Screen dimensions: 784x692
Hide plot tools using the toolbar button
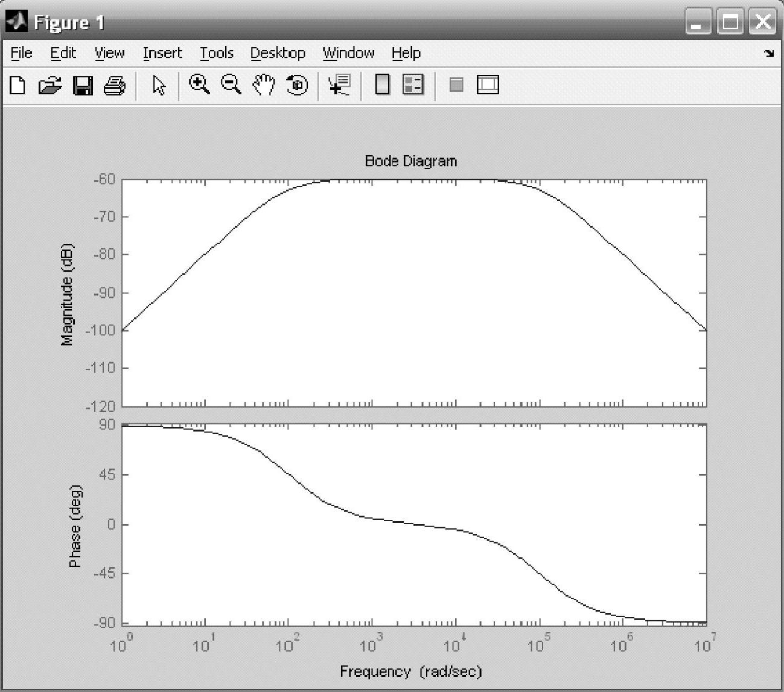(x=456, y=85)
